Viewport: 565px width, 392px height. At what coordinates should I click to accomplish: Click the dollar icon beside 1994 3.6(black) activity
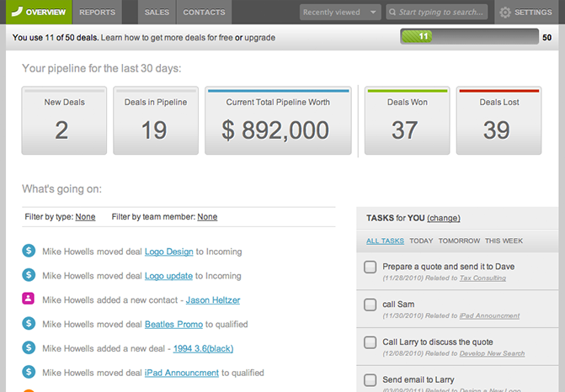point(29,347)
